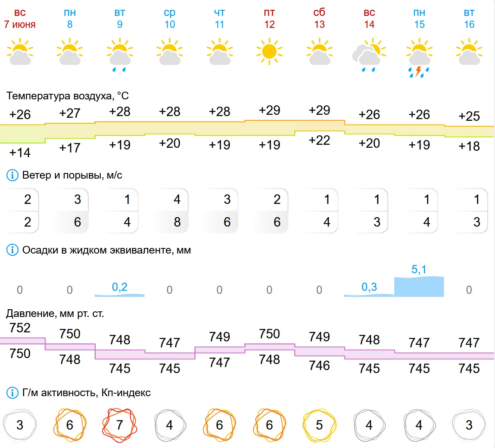Click the info icon beside Осадки в жидком эквиваленте

(x=12, y=250)
